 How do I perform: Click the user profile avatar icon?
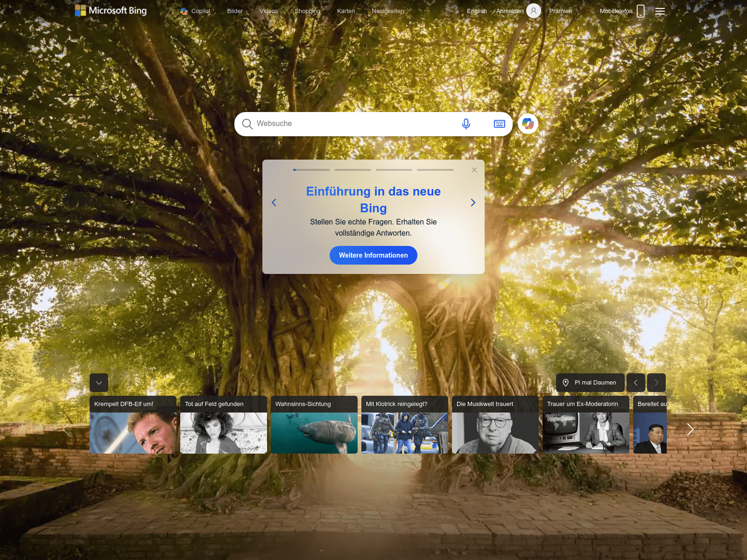click(534, 11)
